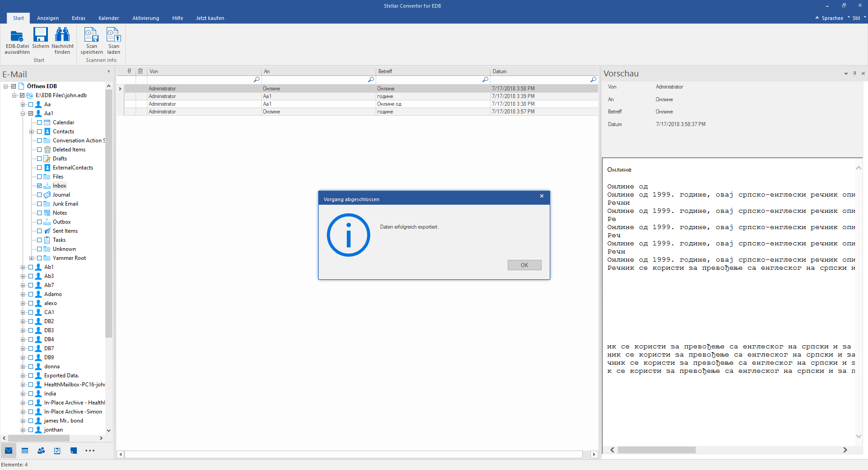Image resolution: width=868 pixels, height=470 pixels.
Task: Click the Journal folder icon
Action: point(47,195)
